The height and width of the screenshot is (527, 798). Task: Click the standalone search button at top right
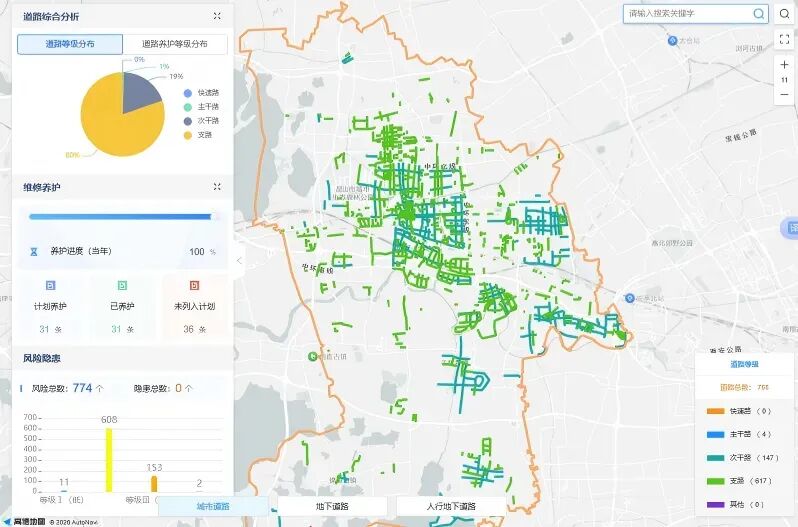tap(784, 14)
